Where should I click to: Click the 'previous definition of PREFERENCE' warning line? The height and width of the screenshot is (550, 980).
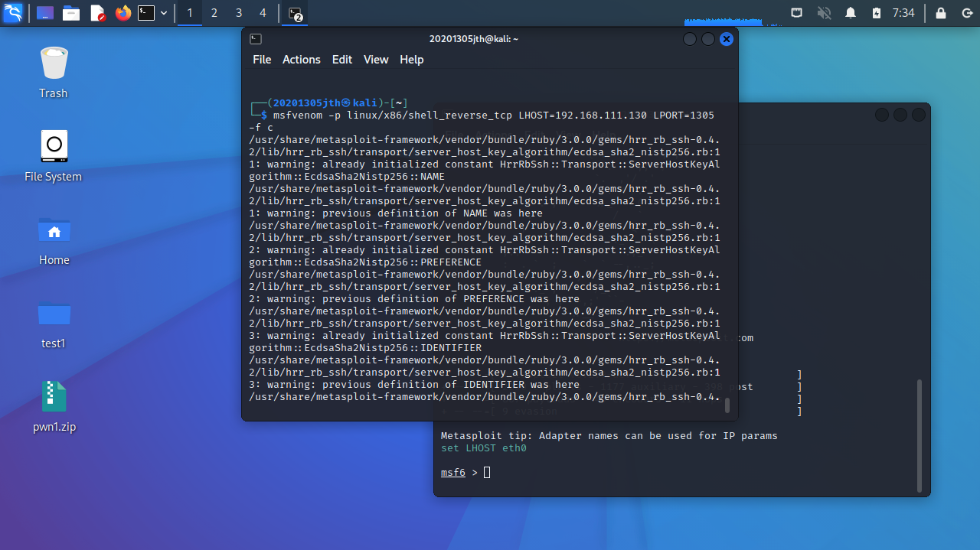click(414, 299)
